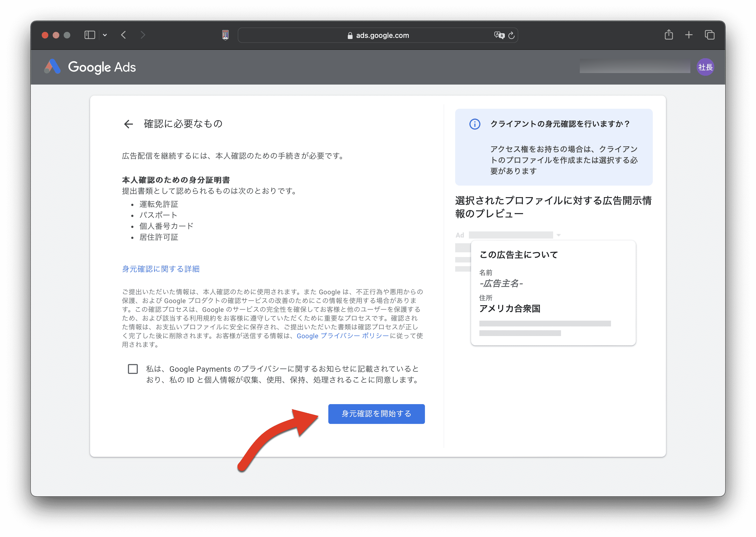Expand the sidebar chevron dropdown
This screenshot has width=756, height=537.
105,35
